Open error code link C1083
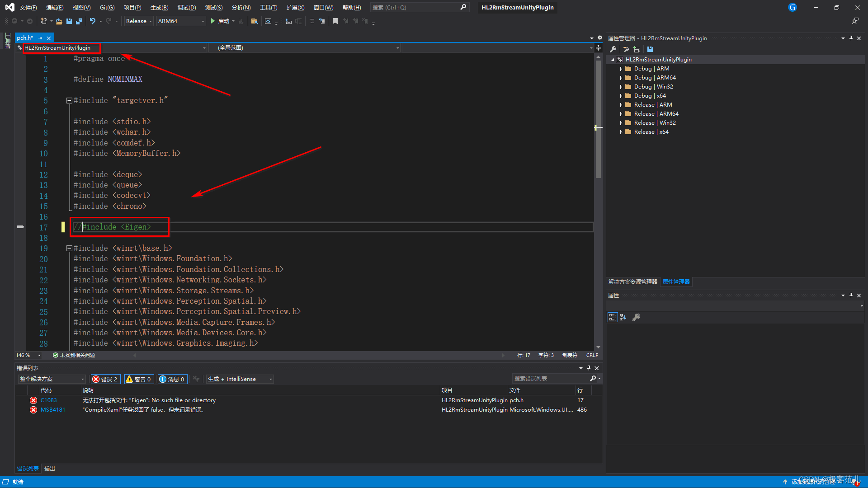The height and width of the screenshot is (488, 868). (49, 400)
